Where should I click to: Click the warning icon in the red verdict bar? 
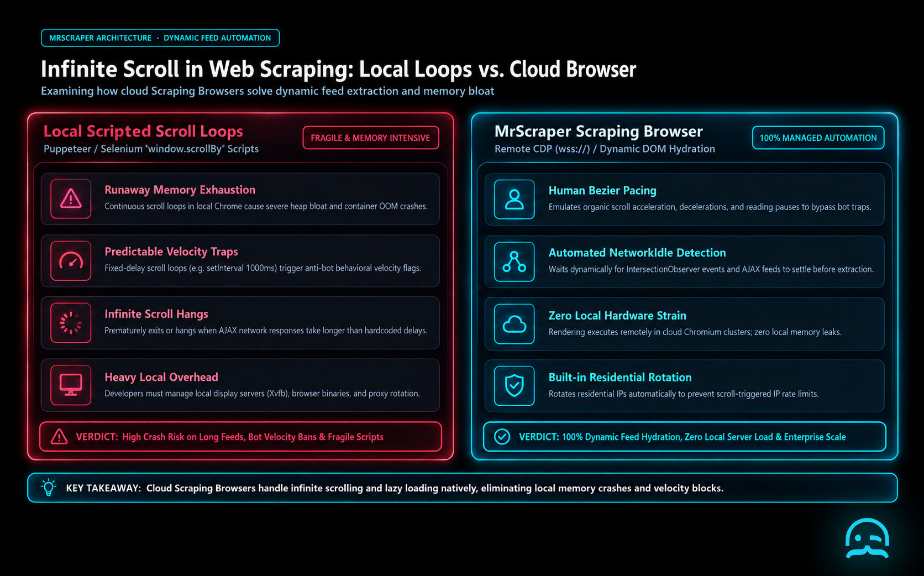coord(59,437)
